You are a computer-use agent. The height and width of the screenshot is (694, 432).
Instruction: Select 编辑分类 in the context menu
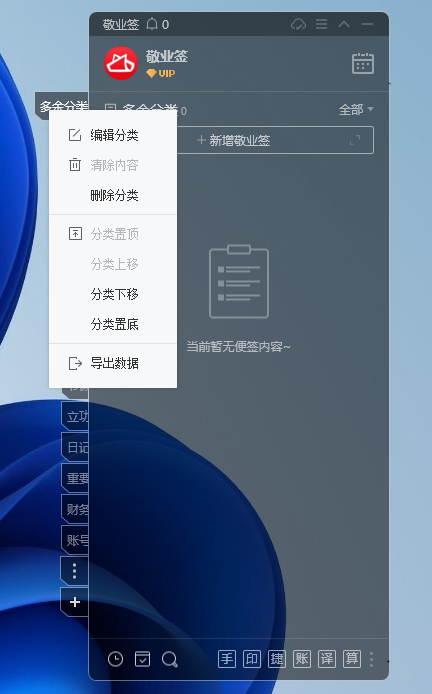[x=113, y=135]
